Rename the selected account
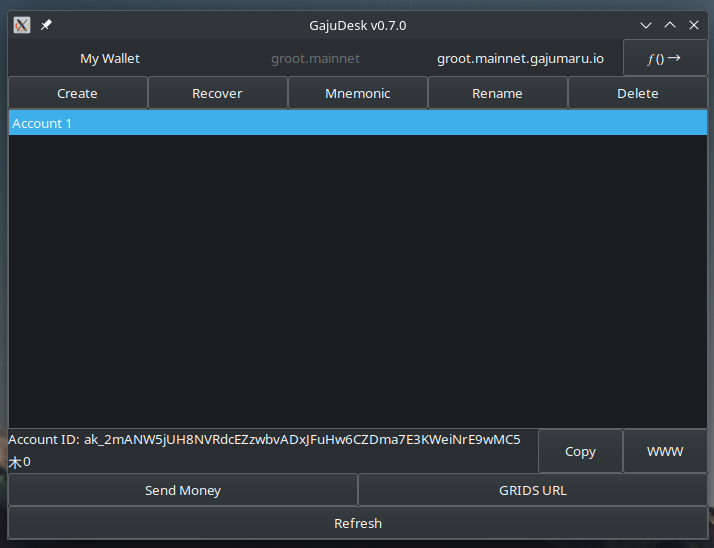This screenshot has height=548, width=714. point(497,93)
